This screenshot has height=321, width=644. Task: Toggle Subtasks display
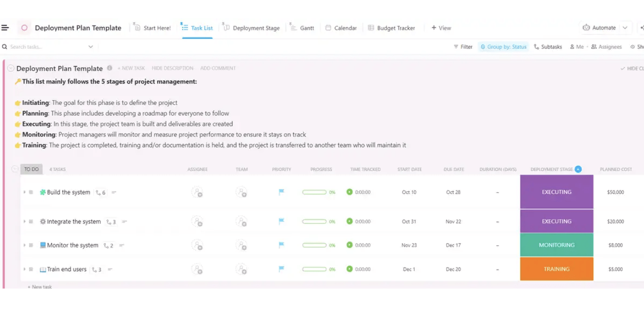[547, 47]
